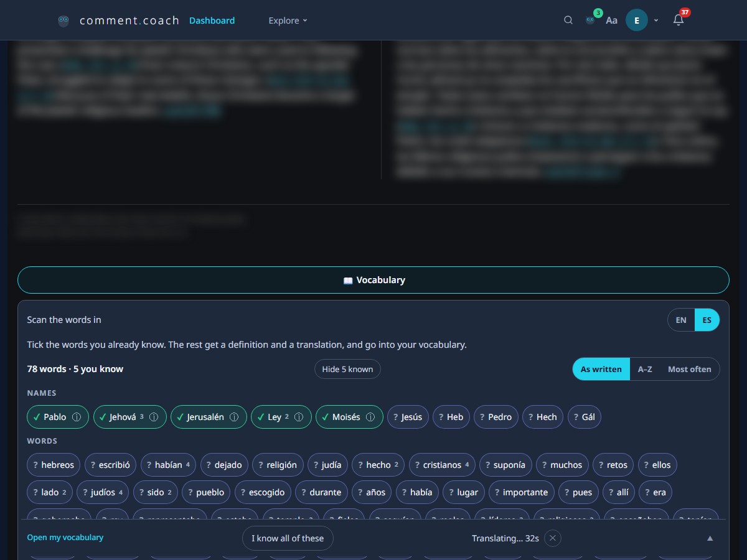Show info for the name Ley
This screenshot has height=560, width=747.
299,417
